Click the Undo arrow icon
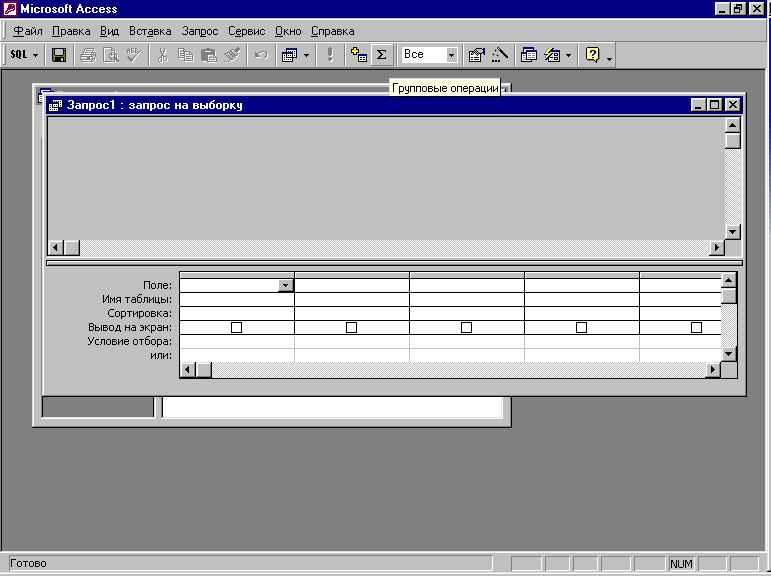Viewport: 771px width, 576px height. pyautogui.click(x=261, y=55)
